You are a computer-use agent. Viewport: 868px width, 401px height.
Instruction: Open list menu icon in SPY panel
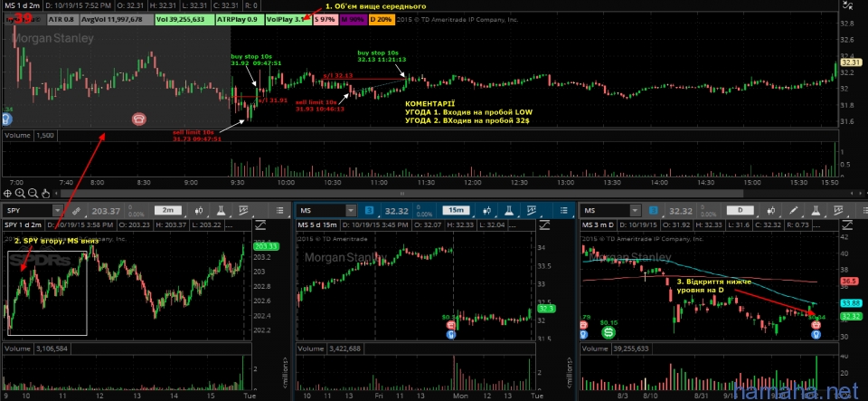tap(280, 211)
